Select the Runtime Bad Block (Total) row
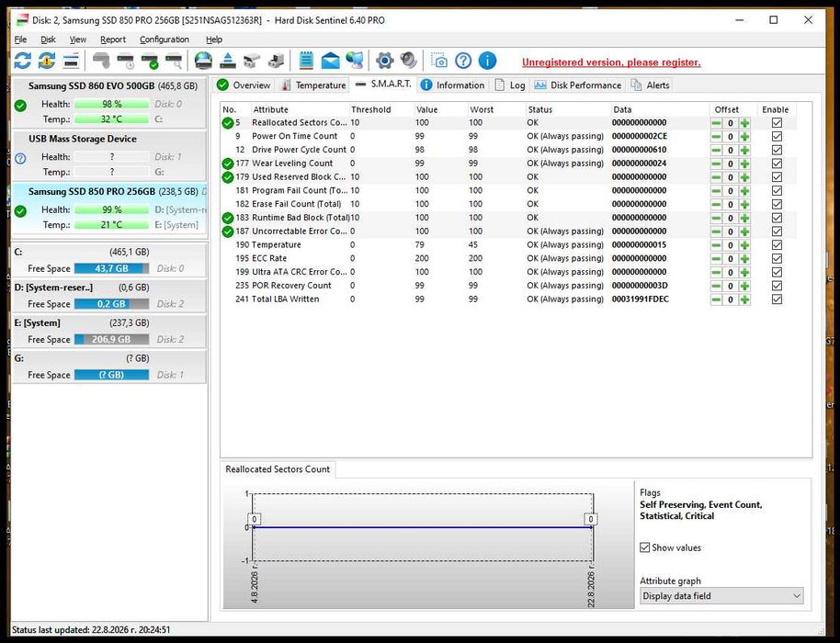Screen dimensions: 840x643 508,218
